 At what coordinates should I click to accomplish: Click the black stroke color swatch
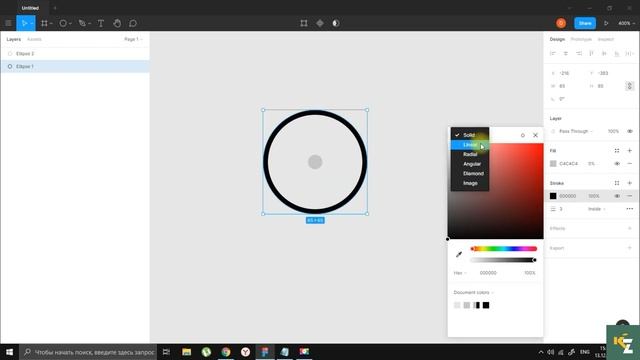553,196
